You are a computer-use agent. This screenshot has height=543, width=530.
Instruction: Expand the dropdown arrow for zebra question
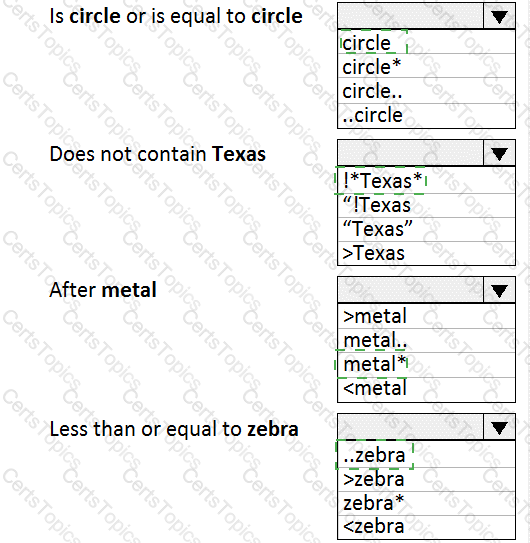[499, 427]
